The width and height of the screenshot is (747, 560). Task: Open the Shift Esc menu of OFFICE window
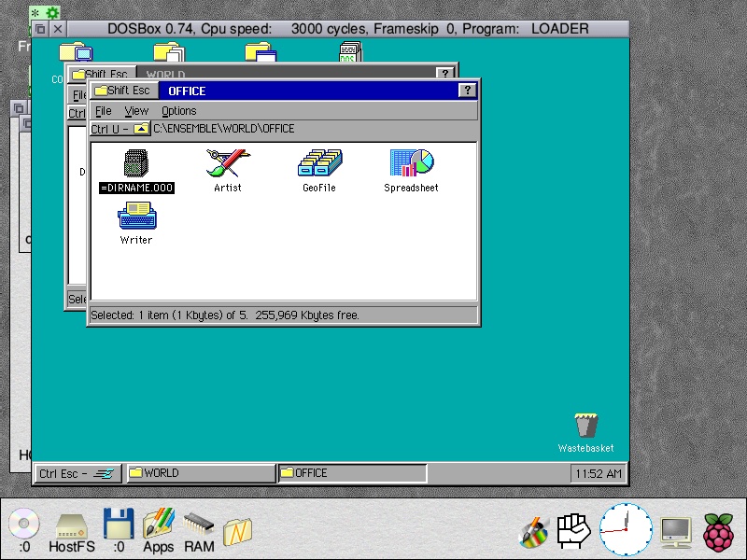[x=123, y=91]
